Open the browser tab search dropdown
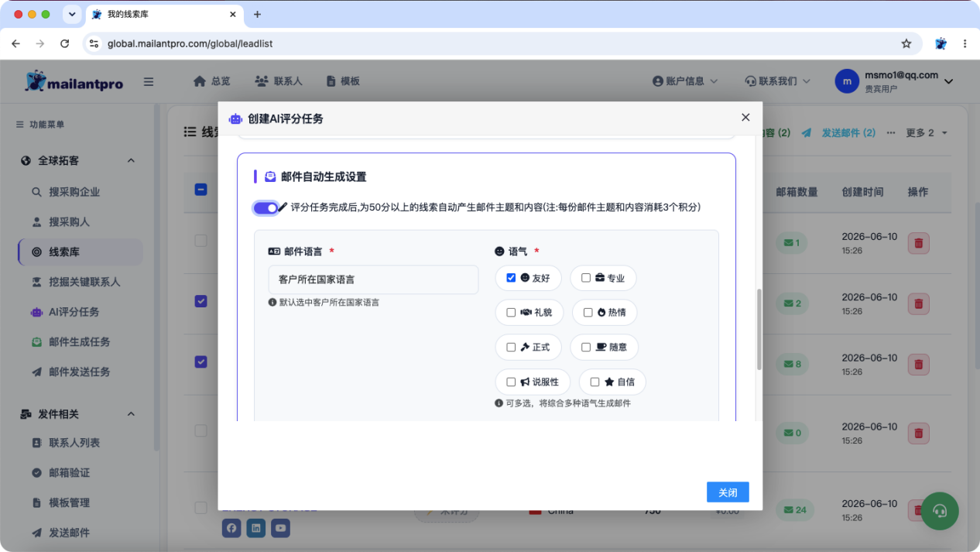Screen dimensions: 980x552 (x=72, y=14)
